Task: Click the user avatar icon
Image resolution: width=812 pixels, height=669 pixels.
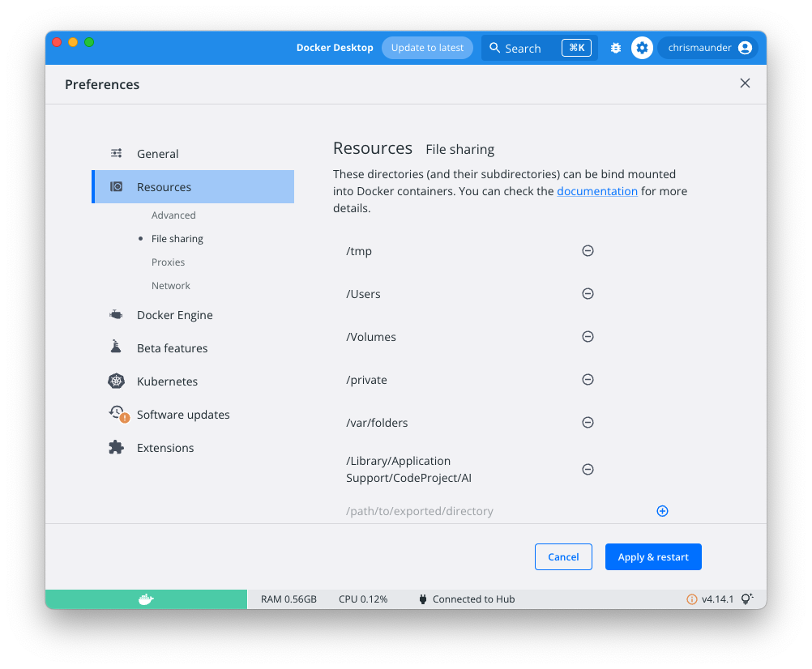Action: 746,48
